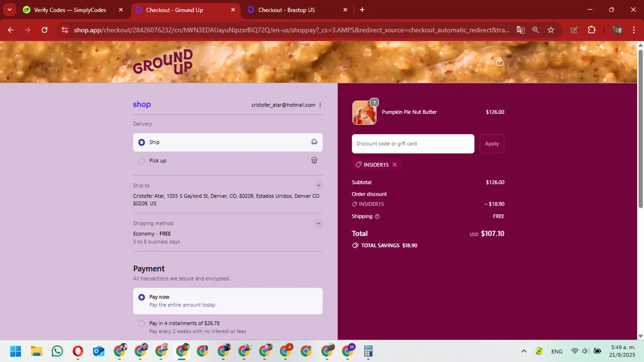Close the Verify Codes tab
This screenshot has width=644, height=362.
click(x=121, y=10)
